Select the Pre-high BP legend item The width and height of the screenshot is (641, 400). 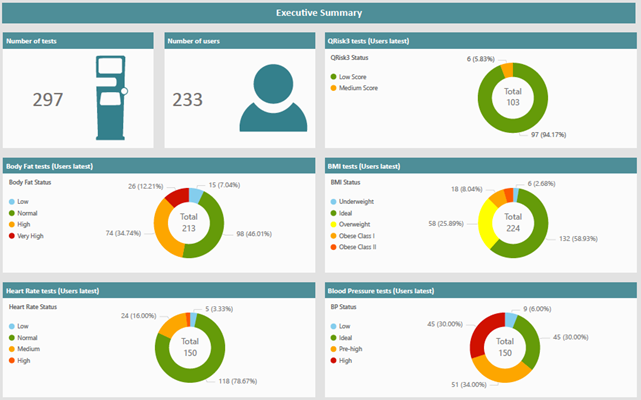click(x=356, y=350)
